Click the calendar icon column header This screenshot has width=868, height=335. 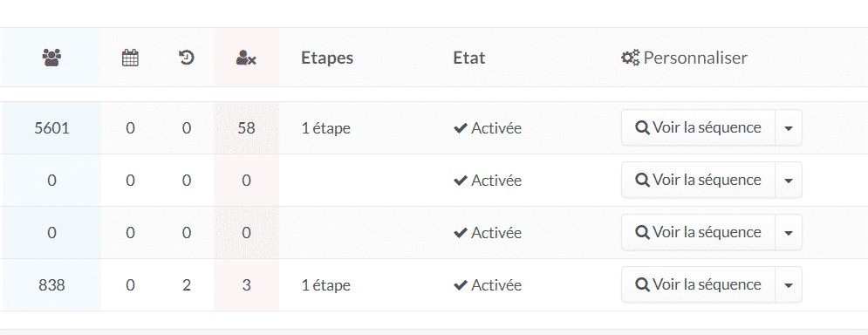tap(130, 58)
